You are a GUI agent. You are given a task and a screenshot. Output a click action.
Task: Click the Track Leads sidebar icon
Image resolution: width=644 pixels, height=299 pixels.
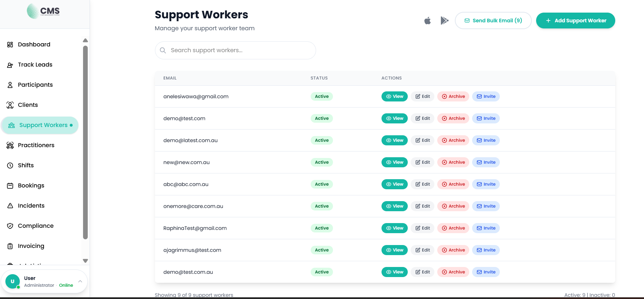point(10,65)
